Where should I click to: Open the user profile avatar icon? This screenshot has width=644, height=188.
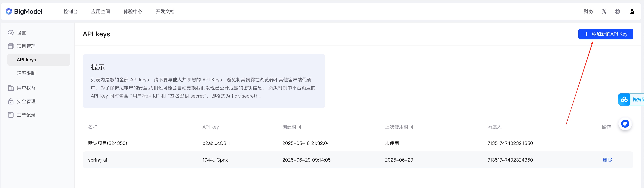pos(632,11)
